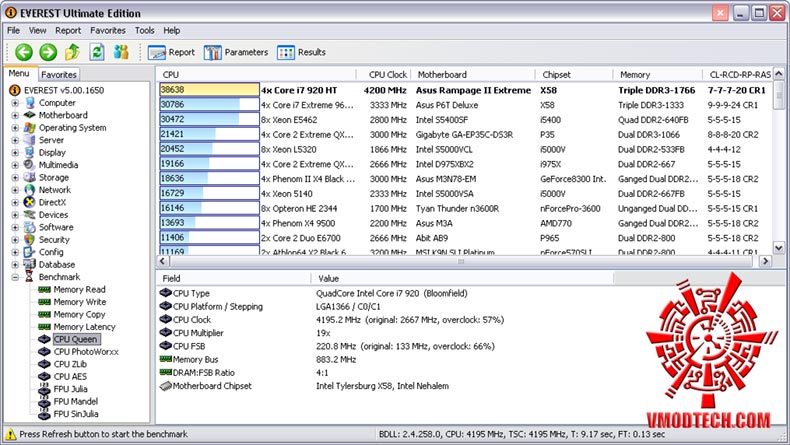This screenshot has height=445, width=790.
Task: Click the Motherboard Chipset field row
Action: pos(385,386)
